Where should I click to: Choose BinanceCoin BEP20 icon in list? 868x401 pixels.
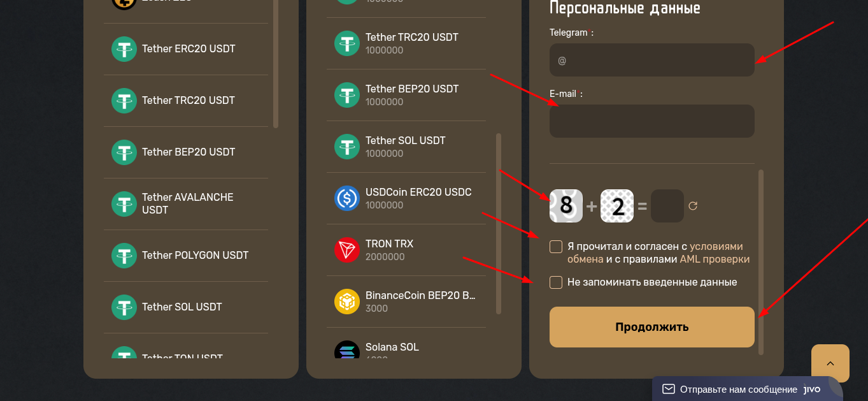(x=347, y=302)
